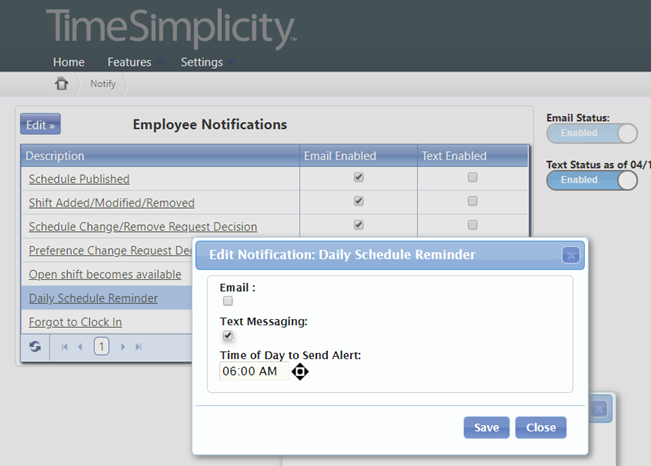This screenshot has width=651, height=466.
Task: Click the Text Enabled column header
Action: [473, 156]
